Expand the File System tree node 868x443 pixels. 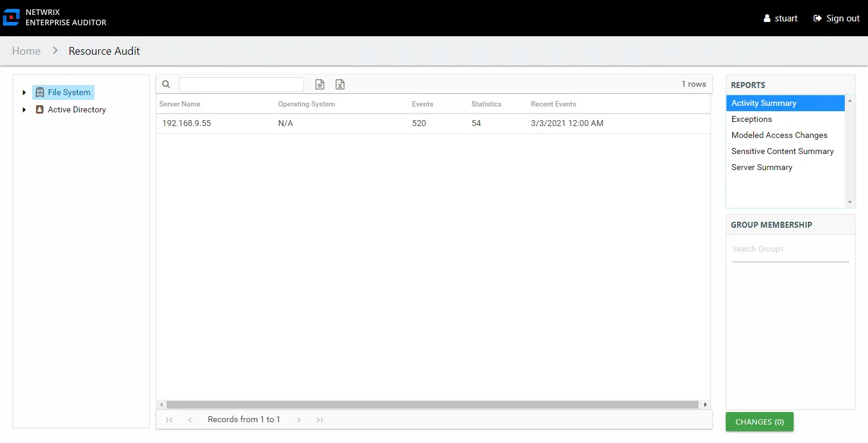click(24, 92)
